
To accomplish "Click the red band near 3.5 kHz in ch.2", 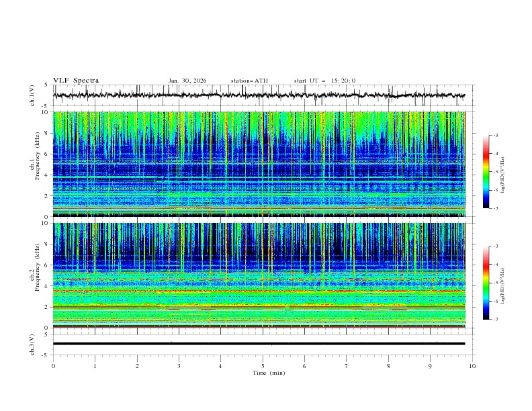I will (x=259, y=291).
